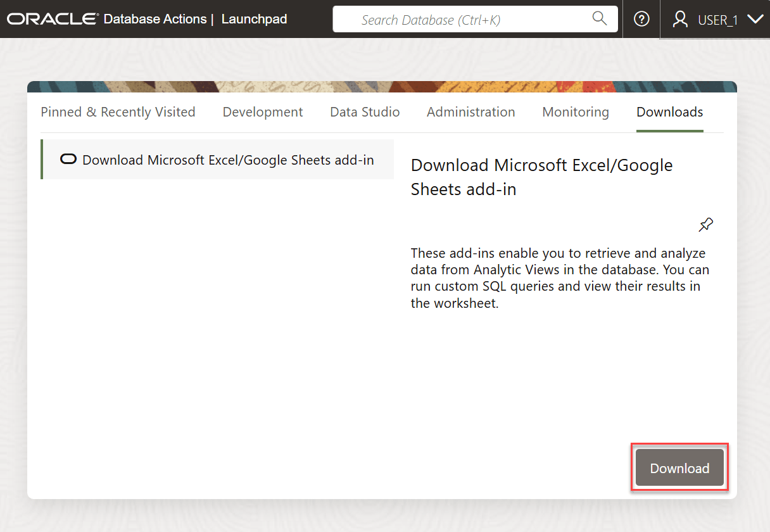Select the search magnifier icon

598,19
